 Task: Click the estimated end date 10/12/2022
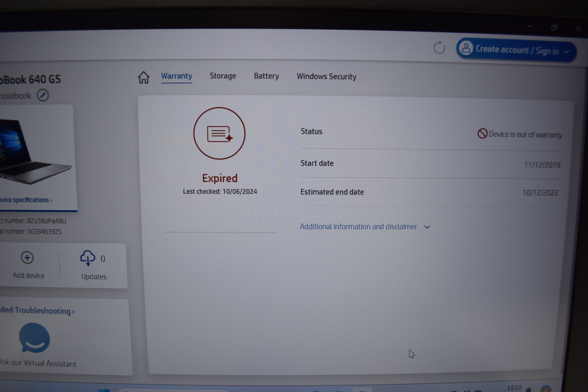pos(540,192)
